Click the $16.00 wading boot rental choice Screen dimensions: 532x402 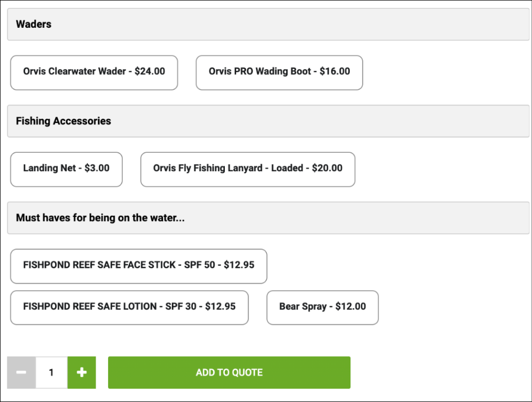tap(279, 72)
